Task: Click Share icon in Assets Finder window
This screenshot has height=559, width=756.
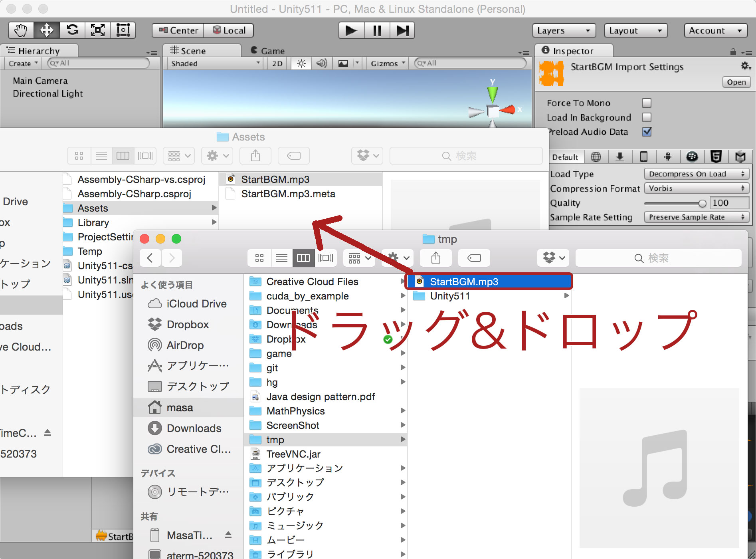Action: (255, 156)
